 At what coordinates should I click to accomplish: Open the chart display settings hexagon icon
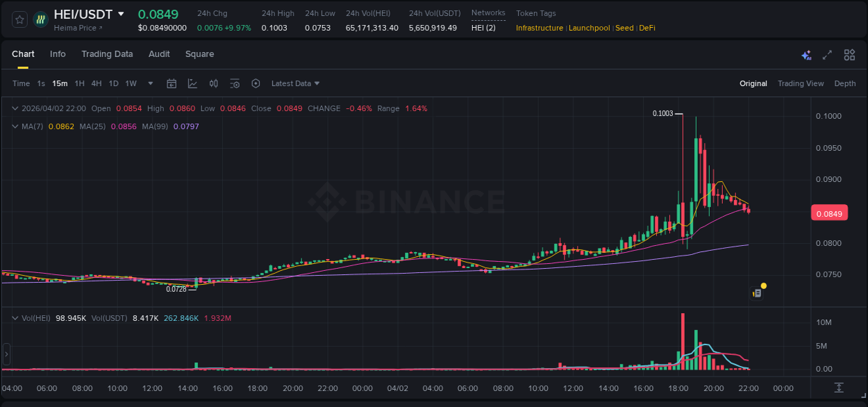256,83
